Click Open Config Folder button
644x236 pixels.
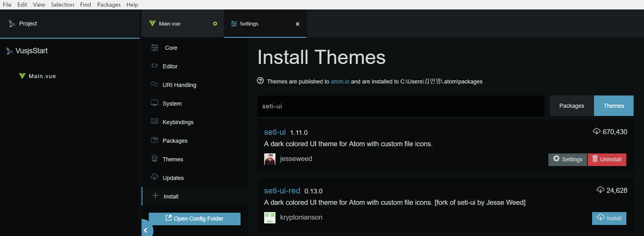point(195,219)
